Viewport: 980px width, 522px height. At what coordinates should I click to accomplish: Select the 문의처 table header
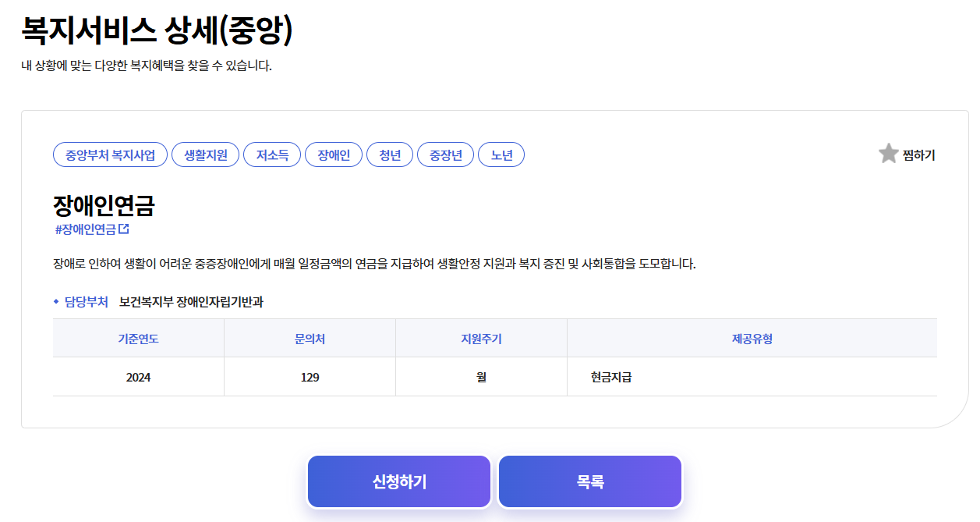point(310,337)
